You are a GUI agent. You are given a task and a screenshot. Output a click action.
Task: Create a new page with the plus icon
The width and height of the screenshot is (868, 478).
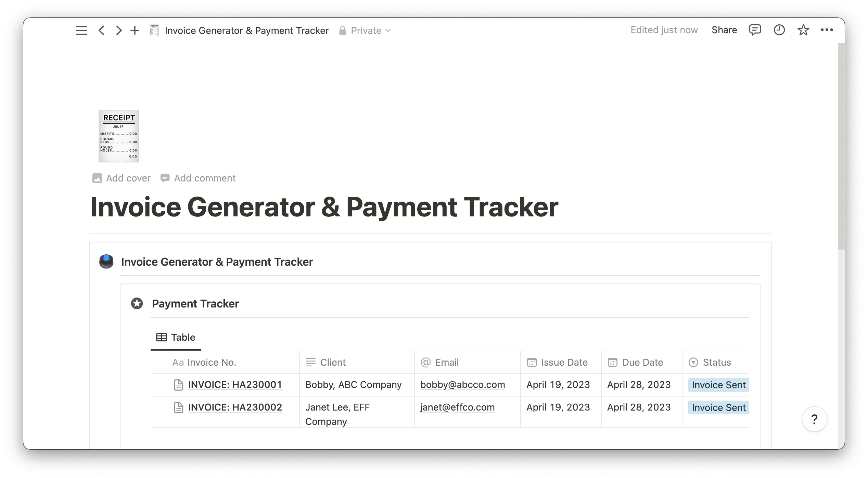(135, 30)
